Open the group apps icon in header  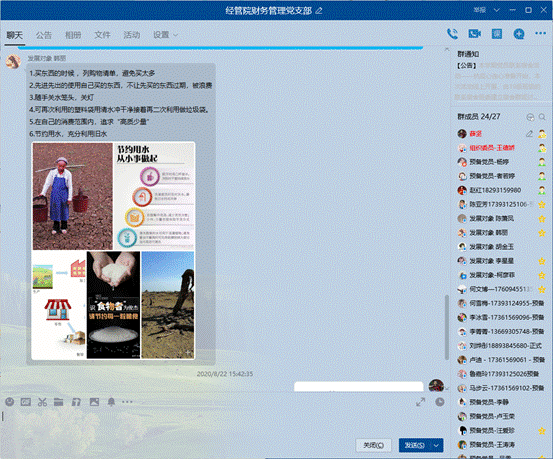497,34
